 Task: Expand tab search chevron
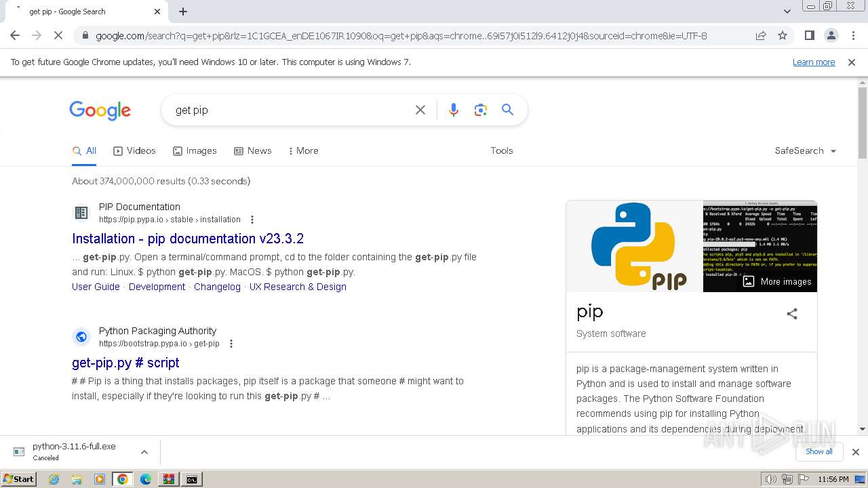coord(787,12)
